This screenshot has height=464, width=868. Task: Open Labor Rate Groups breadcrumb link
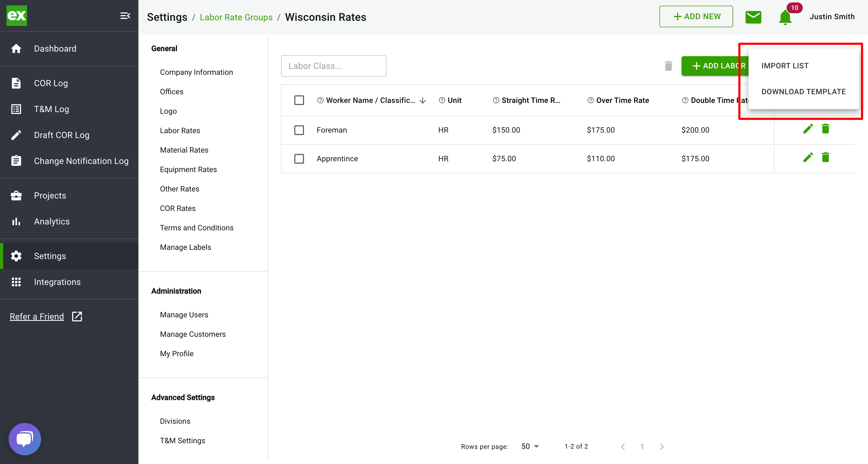point(236,17)
